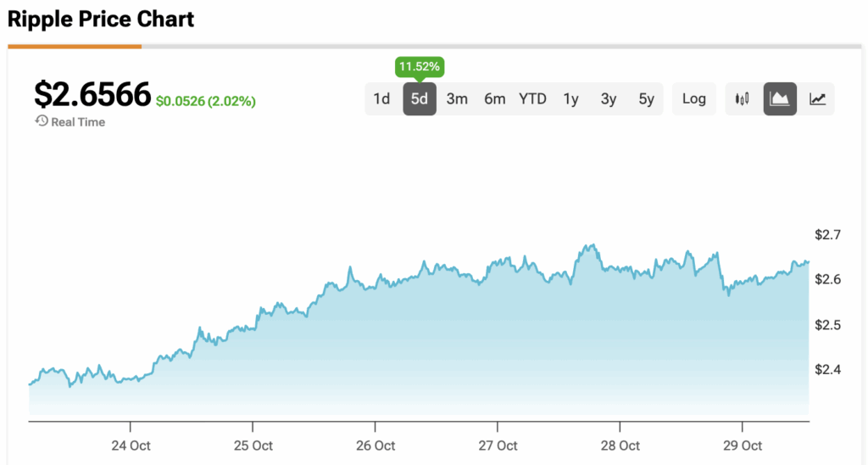Select the area chart view icon
Screen dimensions: 868x465
click(x=780, y=98)
